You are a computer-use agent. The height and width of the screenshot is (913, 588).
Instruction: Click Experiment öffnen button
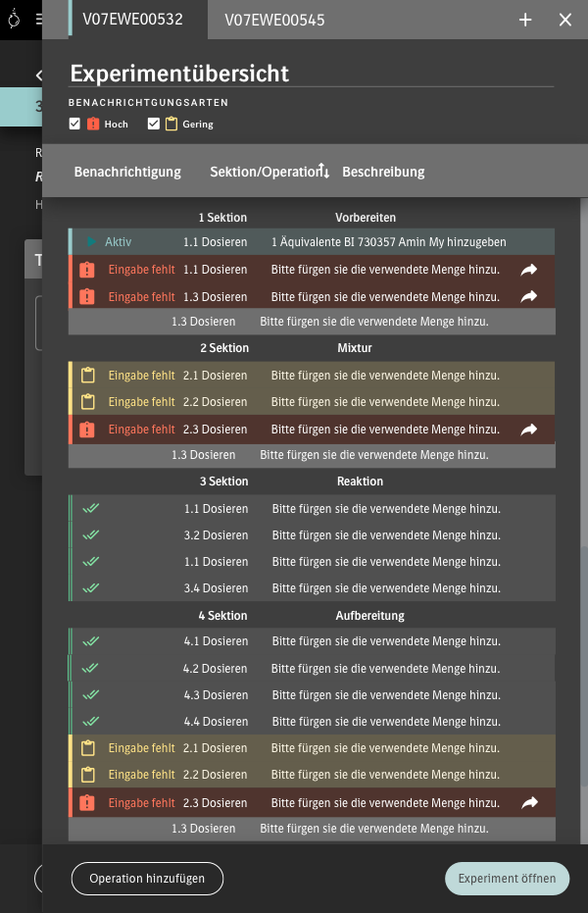507,879
